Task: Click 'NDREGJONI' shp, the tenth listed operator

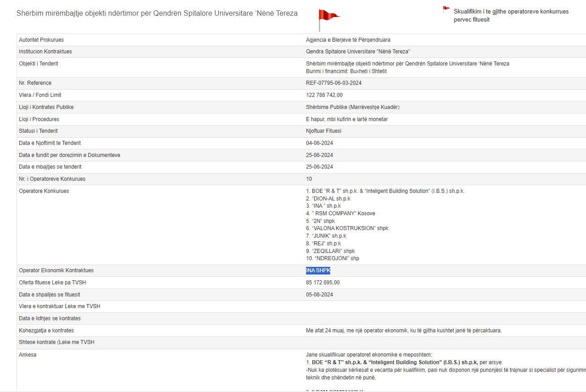Action: click(x=332, y=258)
